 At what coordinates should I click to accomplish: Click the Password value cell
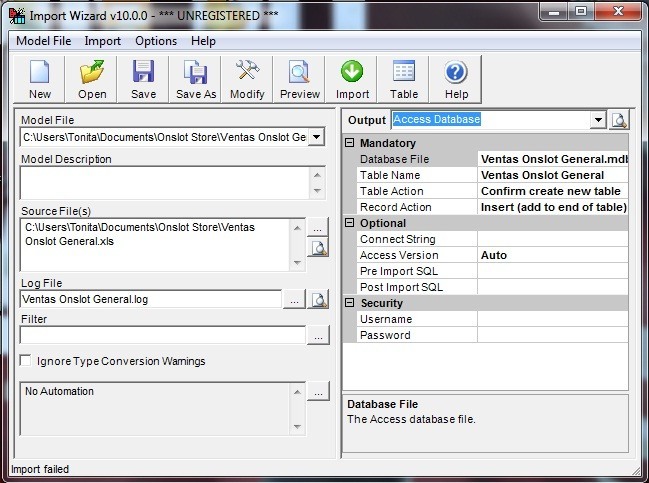click(x=553, y=335)
